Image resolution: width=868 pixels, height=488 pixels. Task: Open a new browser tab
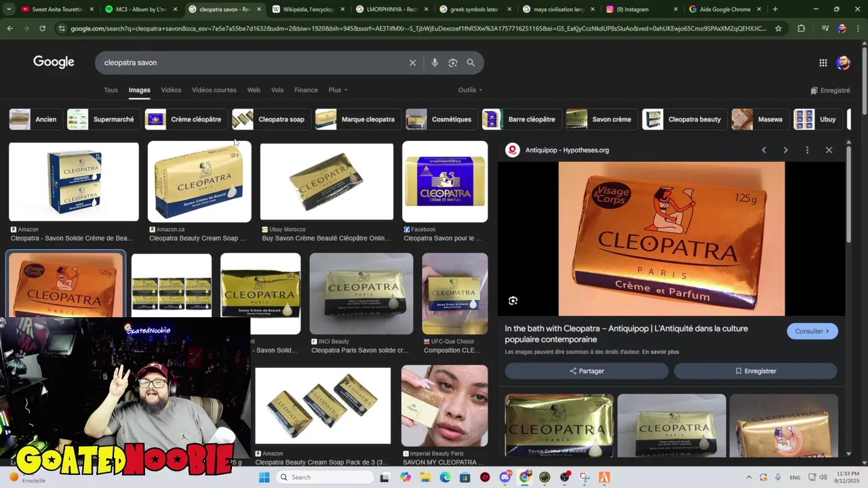775,9
